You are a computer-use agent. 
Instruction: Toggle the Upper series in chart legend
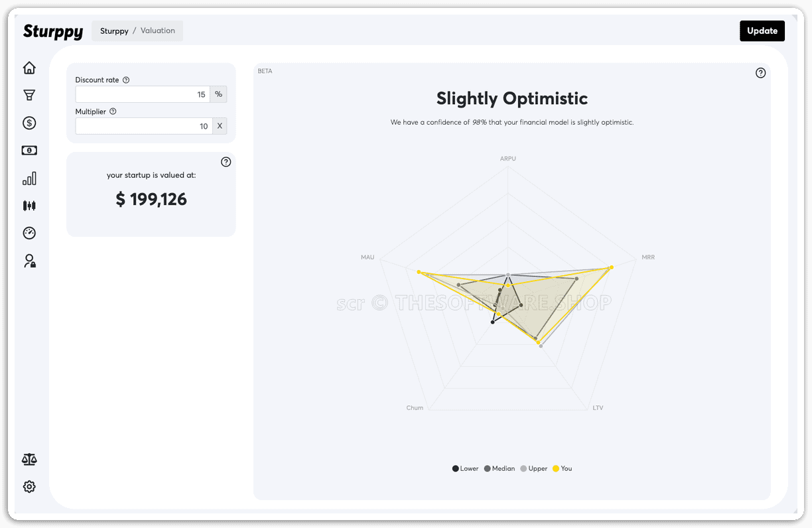534,468
